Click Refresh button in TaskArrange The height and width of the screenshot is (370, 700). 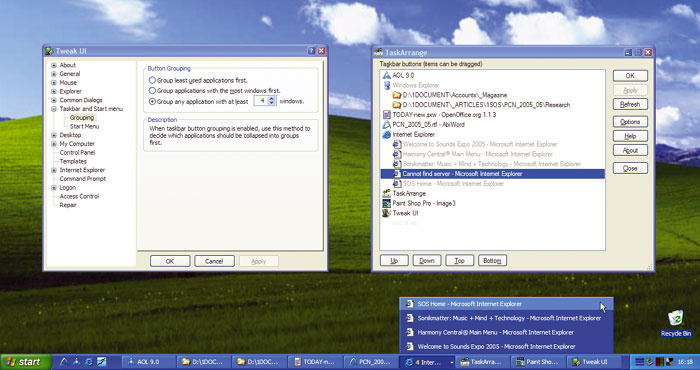(630, 104)
